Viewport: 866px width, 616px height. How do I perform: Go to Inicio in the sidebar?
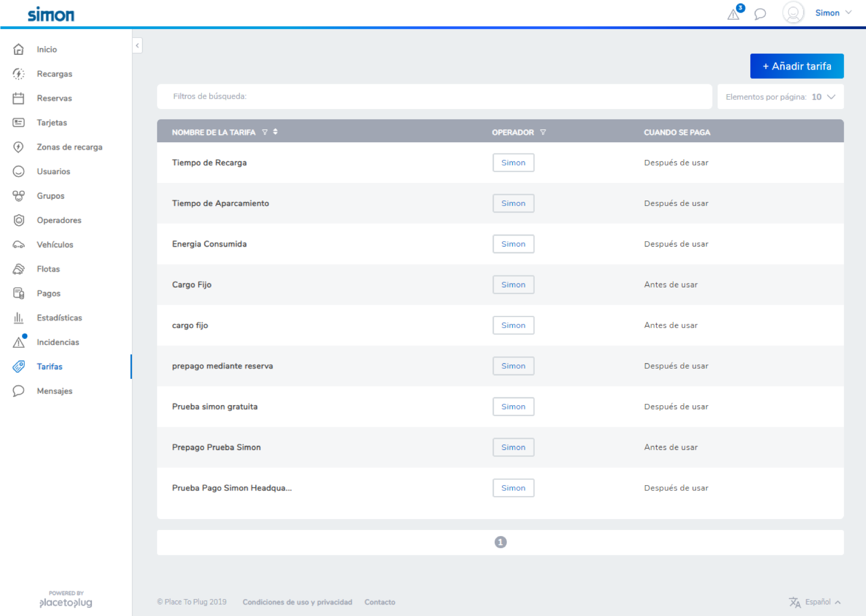(47, 49)
